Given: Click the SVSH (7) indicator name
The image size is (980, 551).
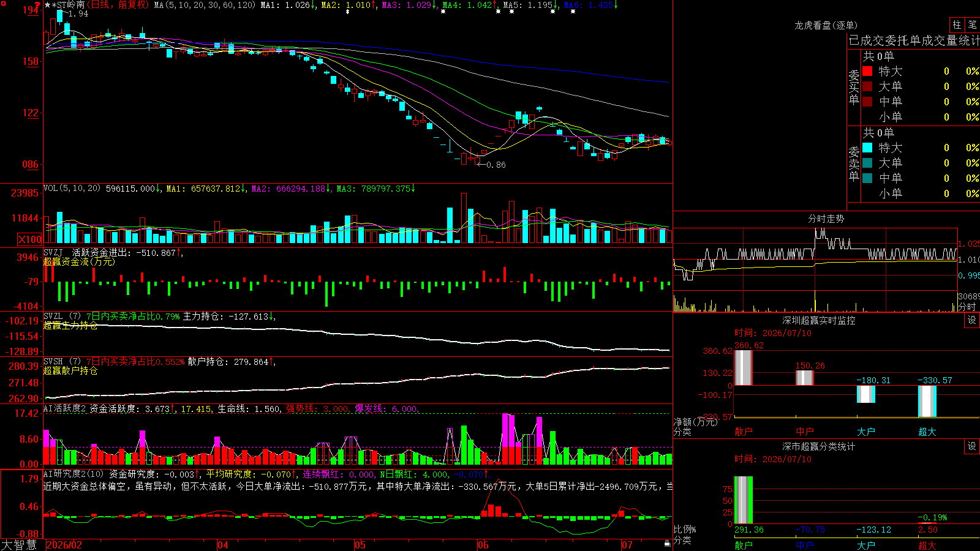Looking at the screenshot, I should 62,362.
